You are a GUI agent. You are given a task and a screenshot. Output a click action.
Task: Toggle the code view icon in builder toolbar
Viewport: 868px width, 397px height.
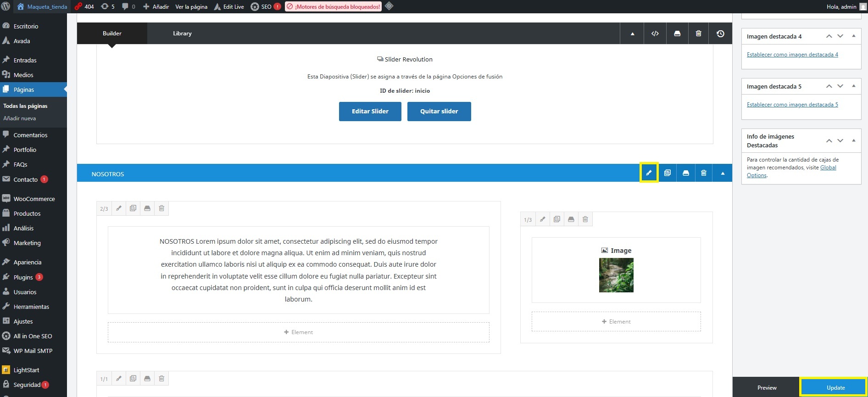pos(655,34)
